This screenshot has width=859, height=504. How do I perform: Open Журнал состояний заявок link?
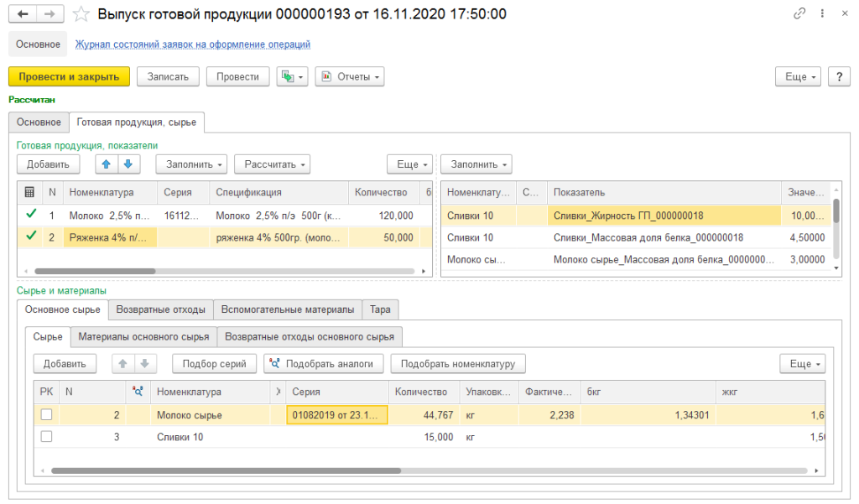click(192, 44)
